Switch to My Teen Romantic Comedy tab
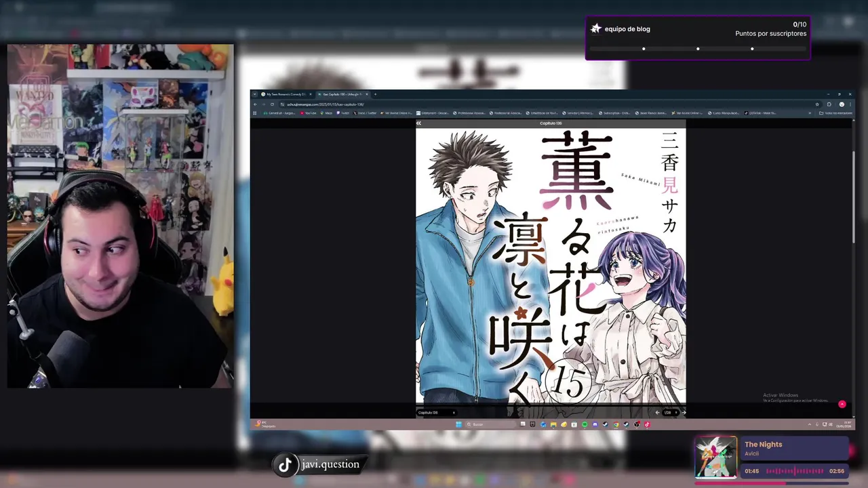The image size is (868, 488). pos(286,94)
